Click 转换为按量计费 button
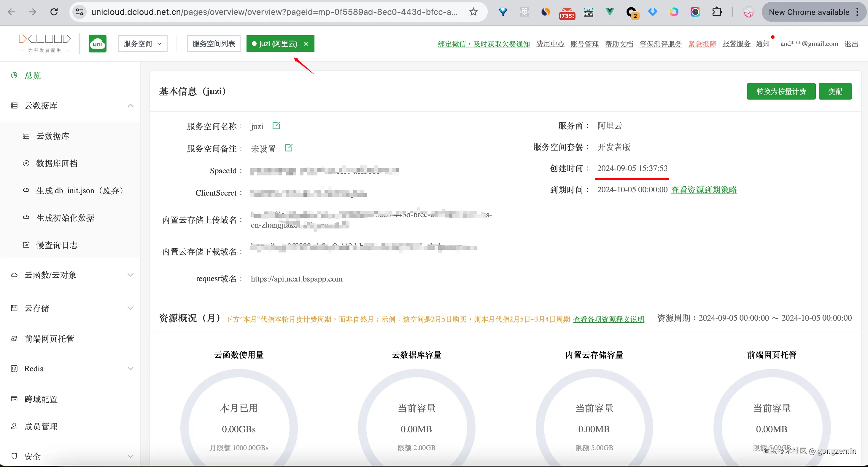 click(781, 91)
